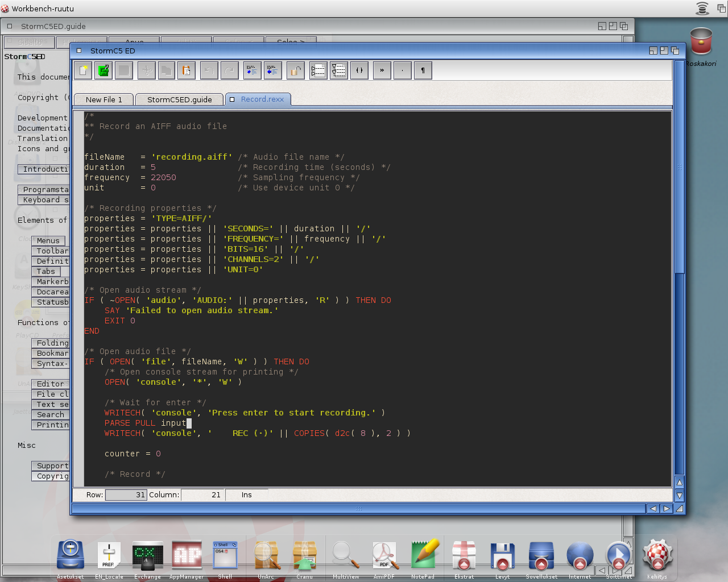The height and width of the screenshot is (582, 728).
Task: Toggle end-of-line marker visibility (¶ button)
Action: coord(423,70)
